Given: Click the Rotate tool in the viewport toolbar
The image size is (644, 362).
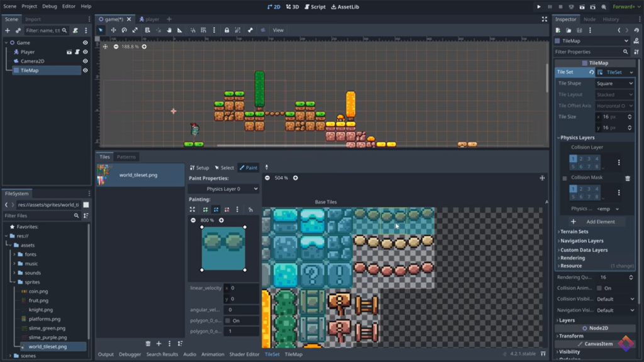Looking at the screenshot, I should (x=124, y=30).
